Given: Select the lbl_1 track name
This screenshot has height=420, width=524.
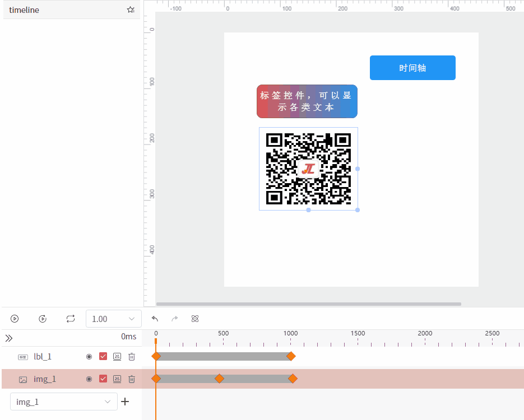Looking at the screenshot, I should [43, 357].
